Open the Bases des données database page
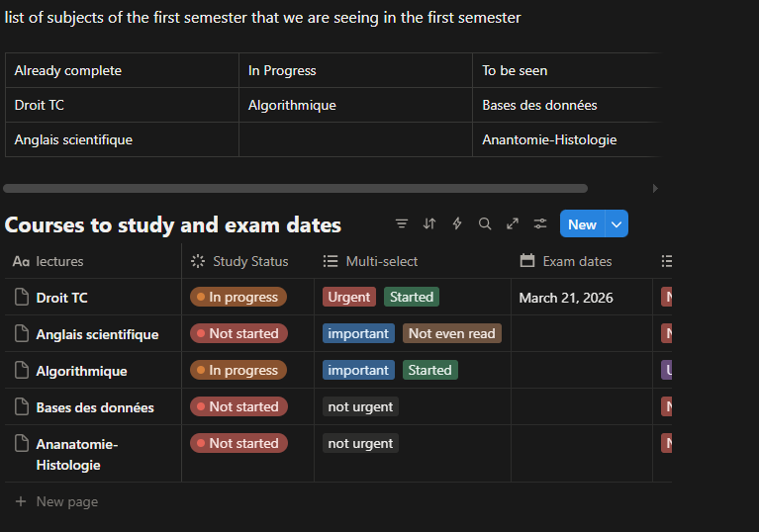Screen dimensions: 759x532 pyautogui.click(x=95, y=407)
